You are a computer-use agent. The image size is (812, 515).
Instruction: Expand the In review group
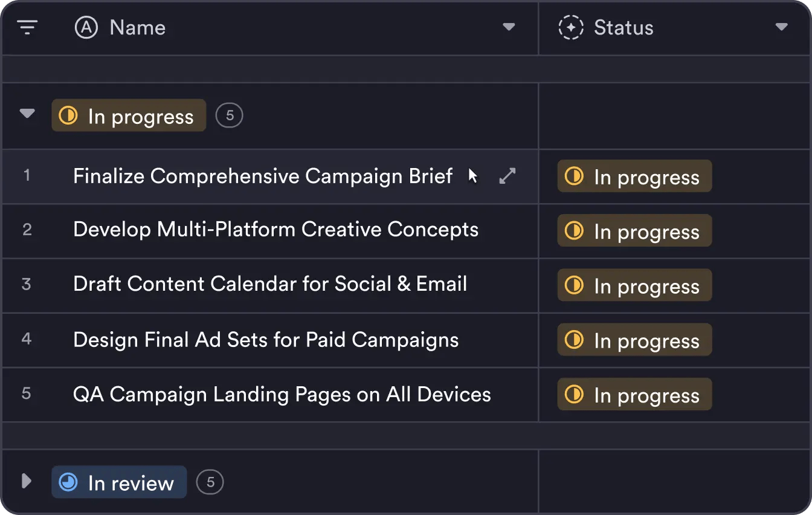click(26, 481)
